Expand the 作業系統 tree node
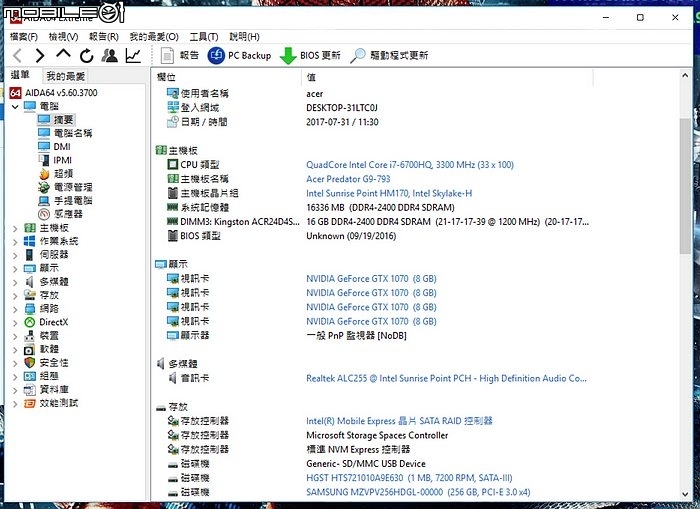The height and width of the screenshot is (509, 700). pos(15,242)
